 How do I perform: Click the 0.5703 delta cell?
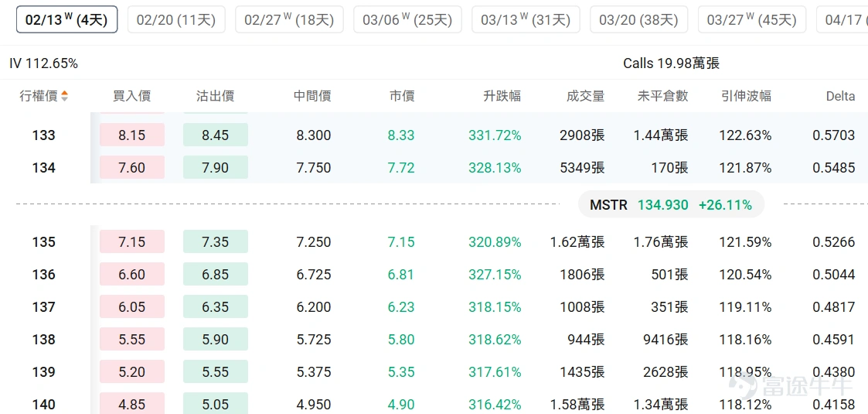pyautogui.click(x=834, y=135)
